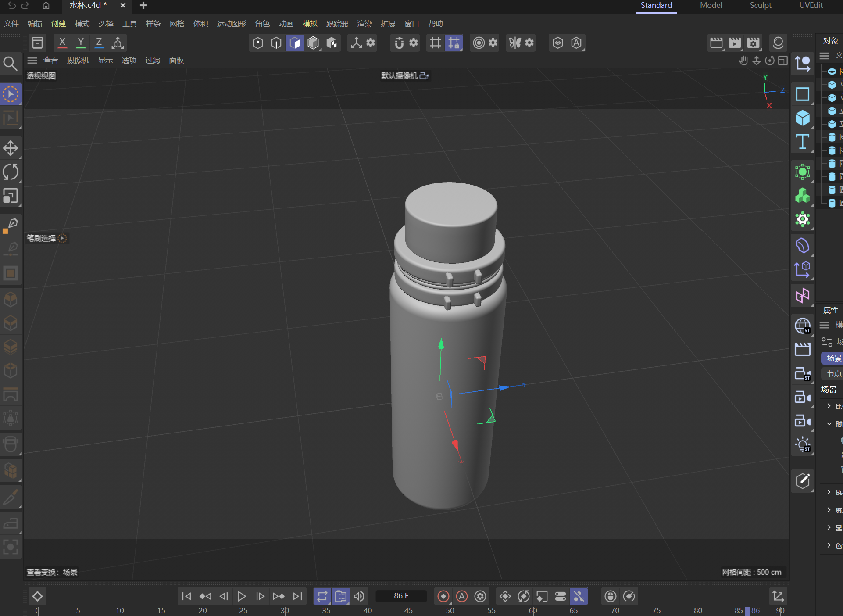This screenshot has height=616, width=843.
Task: Click the blue Z axis arrow handle
Action: click(x=505, y=388)
